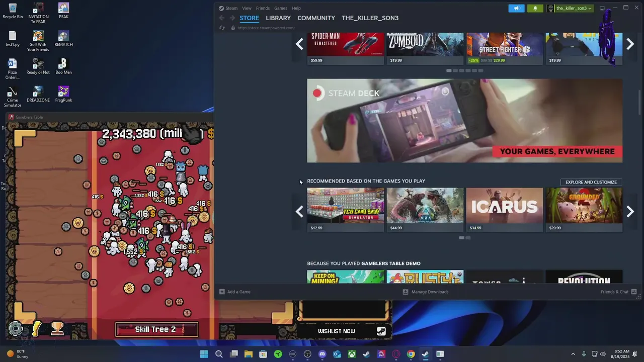644x362 pixels.
Task: Open OBS Studio from the taskbar
Action: [x=307, y=354]
